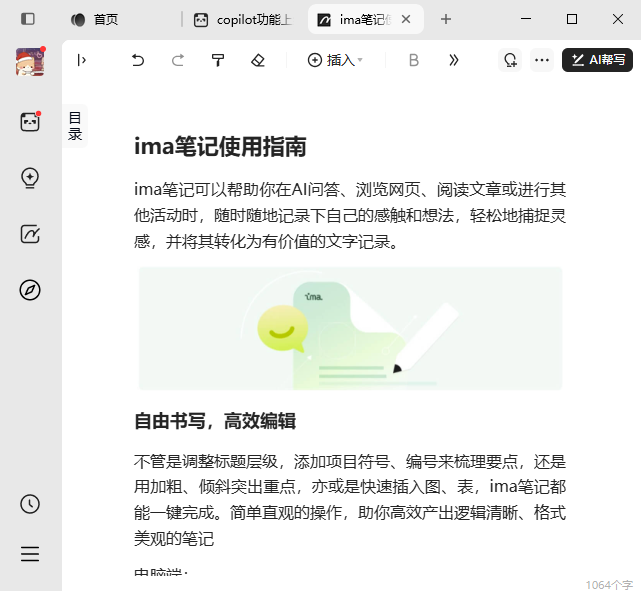This screenshot has width=641, height=591.
Task: Open the 目录 outline panel
Action: 75,126
